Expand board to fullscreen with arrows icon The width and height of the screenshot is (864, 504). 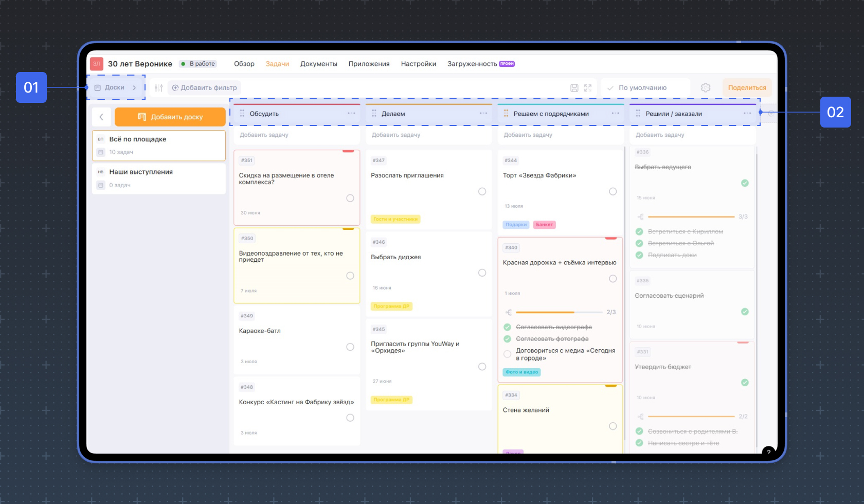[x=588, y=88]
